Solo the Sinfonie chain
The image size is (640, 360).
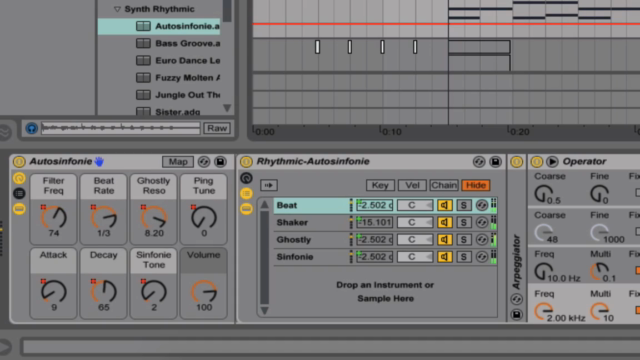(x=463, y=257)
